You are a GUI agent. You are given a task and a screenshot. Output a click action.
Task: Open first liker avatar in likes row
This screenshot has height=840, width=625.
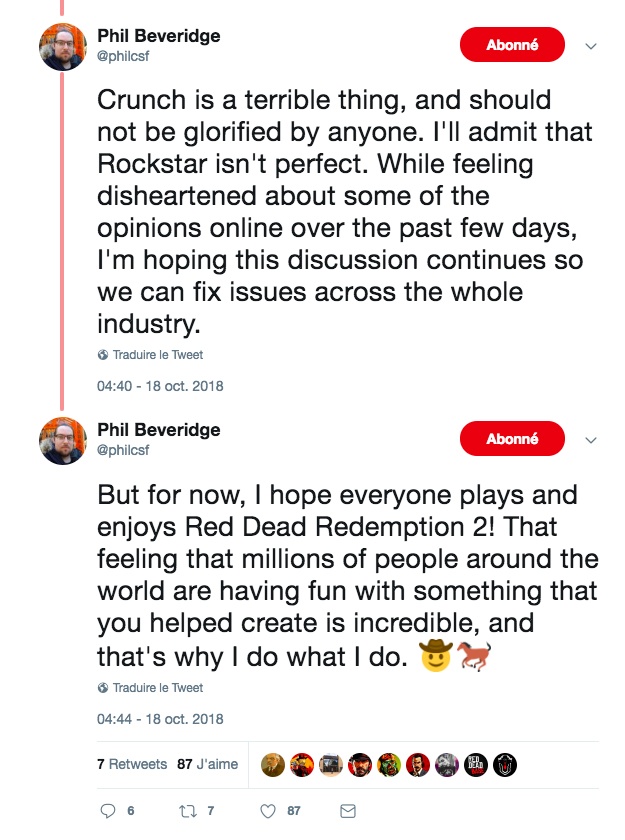coord(271,764)
